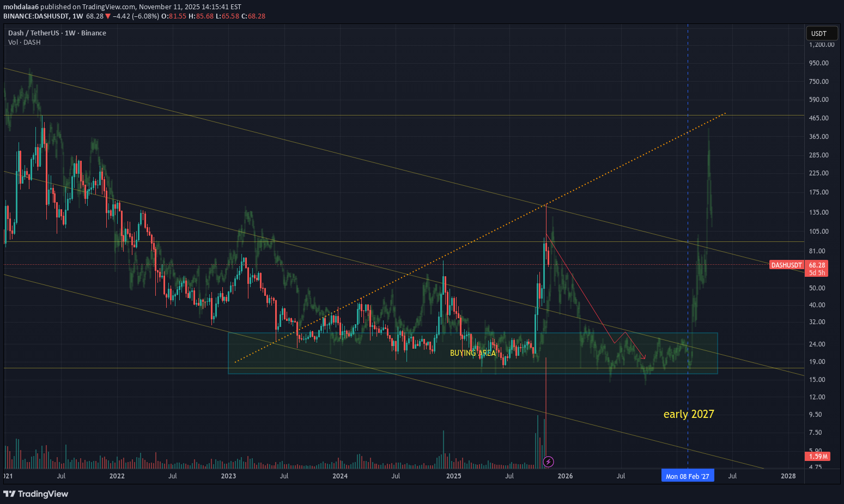Click the 2026 label on time axis
The image size is (844, 504).
[565, 476]
